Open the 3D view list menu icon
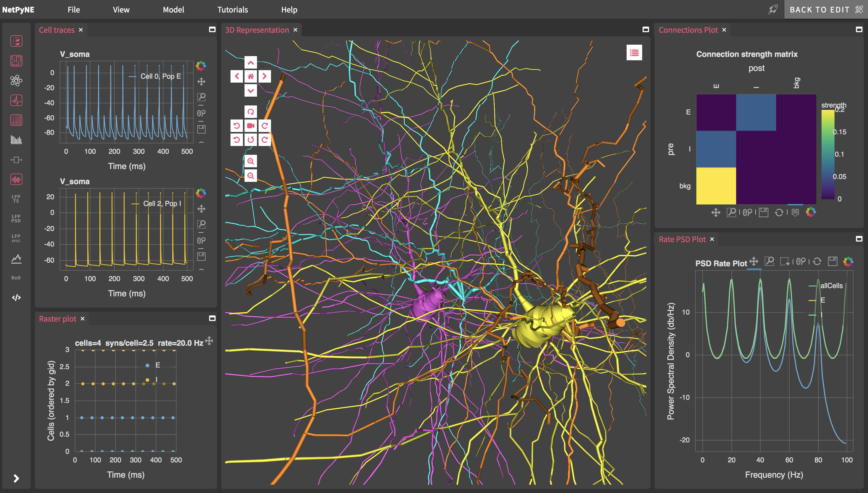This screenshot has width=868, height=493. tap(634, 53)
